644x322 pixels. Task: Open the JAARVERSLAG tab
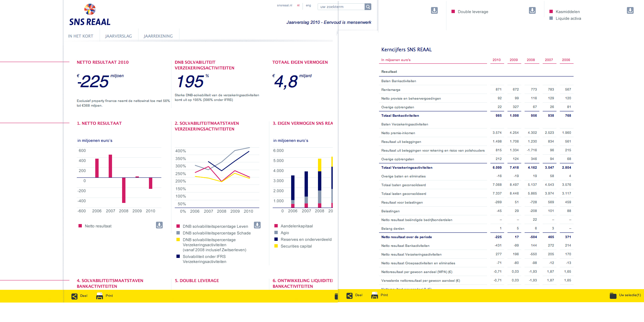(118, 36)
